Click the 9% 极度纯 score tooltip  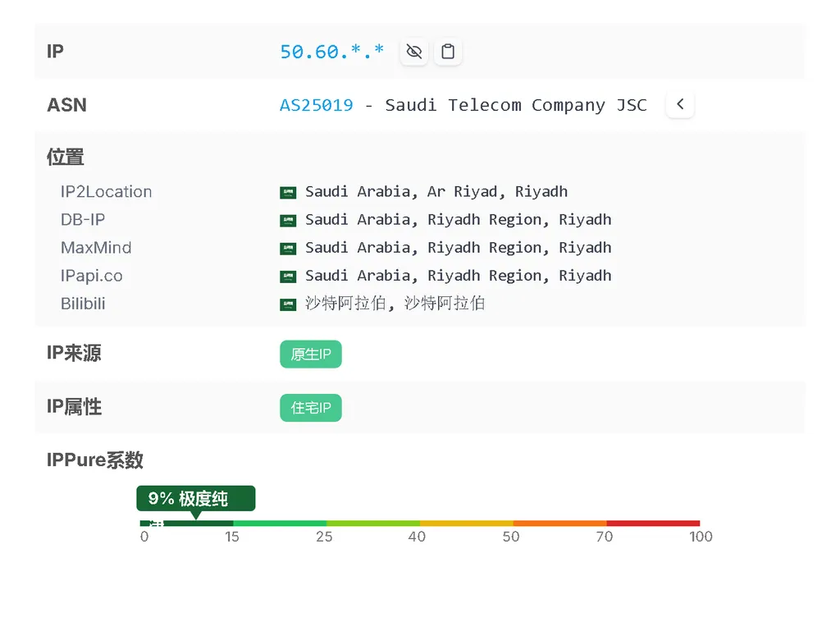(195, 498)
